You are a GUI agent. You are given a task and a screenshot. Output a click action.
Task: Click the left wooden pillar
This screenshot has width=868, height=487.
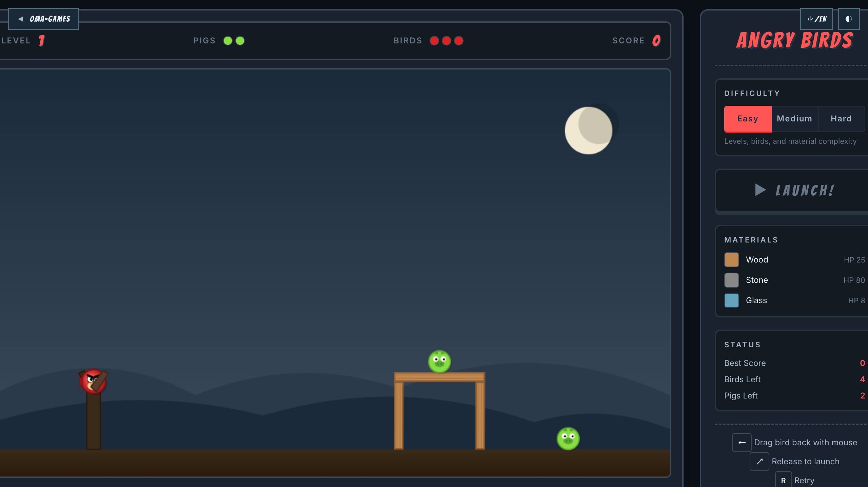click(x=399, y=416)
